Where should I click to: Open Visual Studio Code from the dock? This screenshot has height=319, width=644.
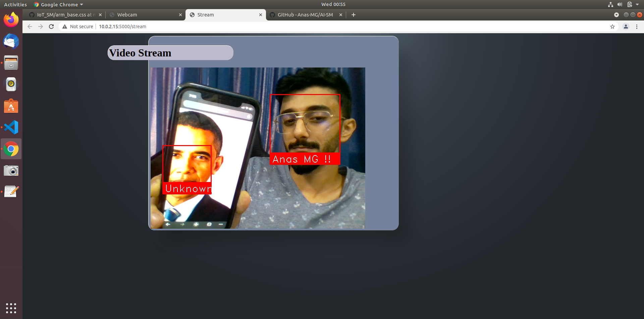coord(11,127)
